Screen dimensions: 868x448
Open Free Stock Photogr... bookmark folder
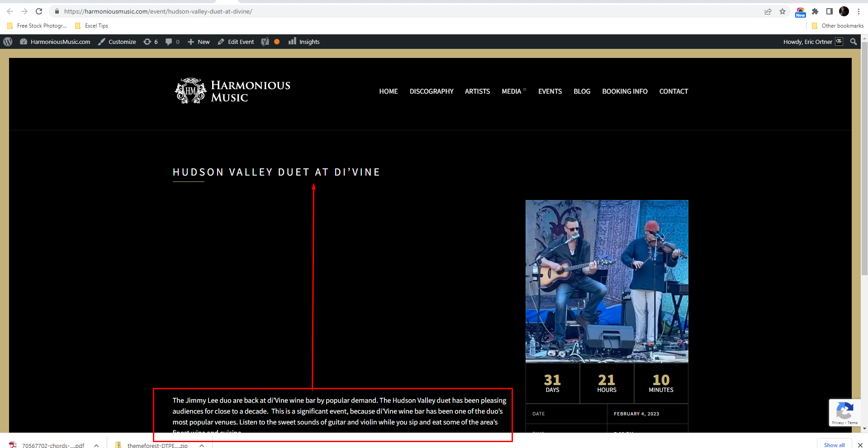[37, 26]
